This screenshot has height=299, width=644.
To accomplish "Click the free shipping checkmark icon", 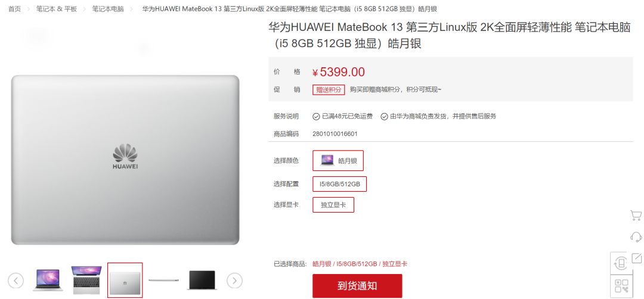I will tap(316, 117).
